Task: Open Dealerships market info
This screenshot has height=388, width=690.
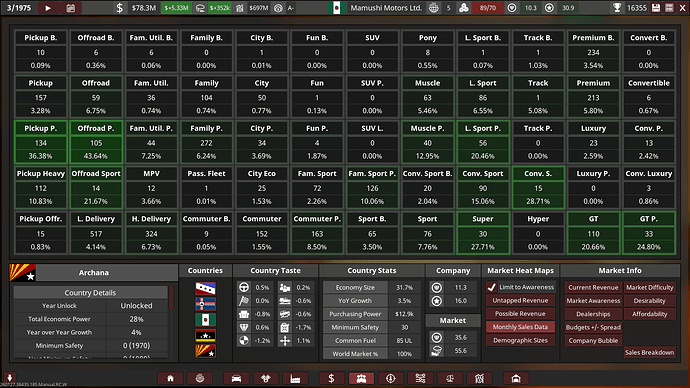Action: 593,314
